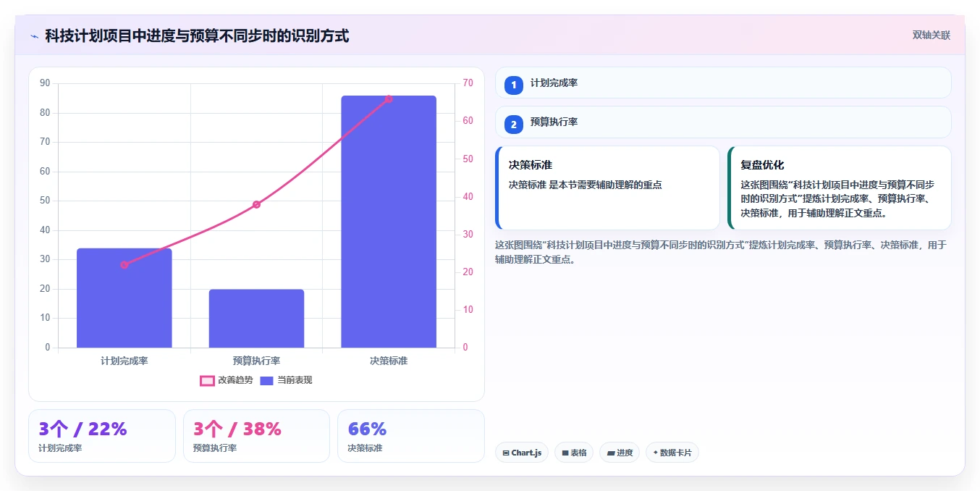Click the purple 当前表现 legend swatch
Viewport: 980px width, 491px height.
[266, 381]
